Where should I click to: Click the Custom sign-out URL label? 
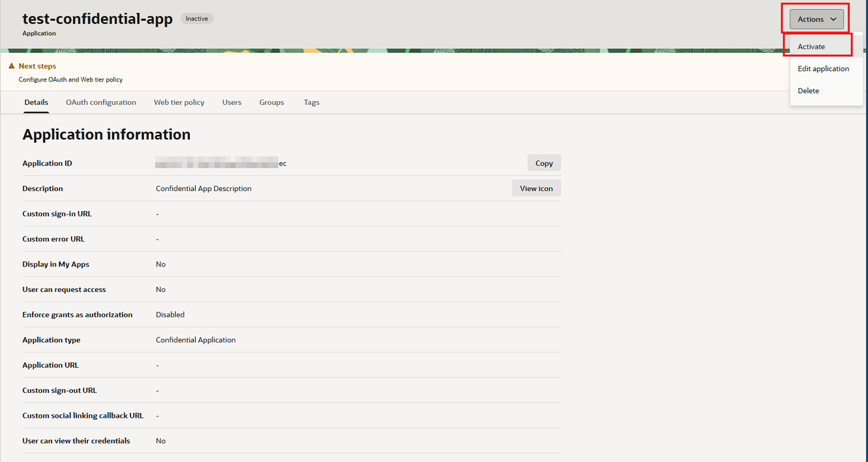pyautogui.click(x=59, y=390)
